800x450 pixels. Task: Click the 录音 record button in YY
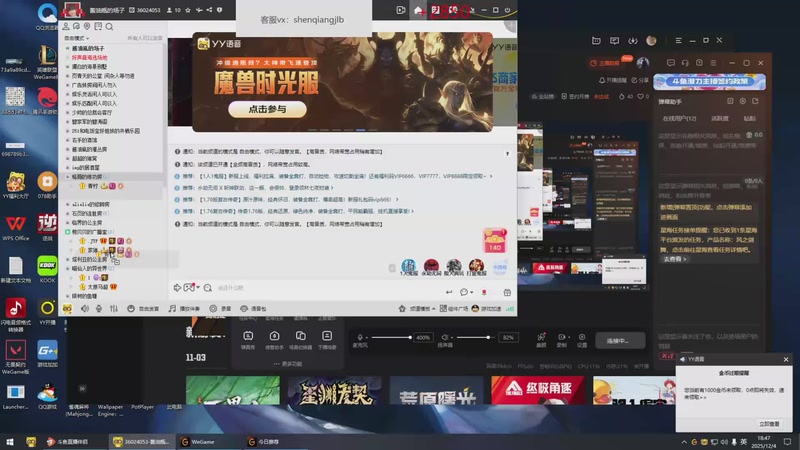[220, 309]
